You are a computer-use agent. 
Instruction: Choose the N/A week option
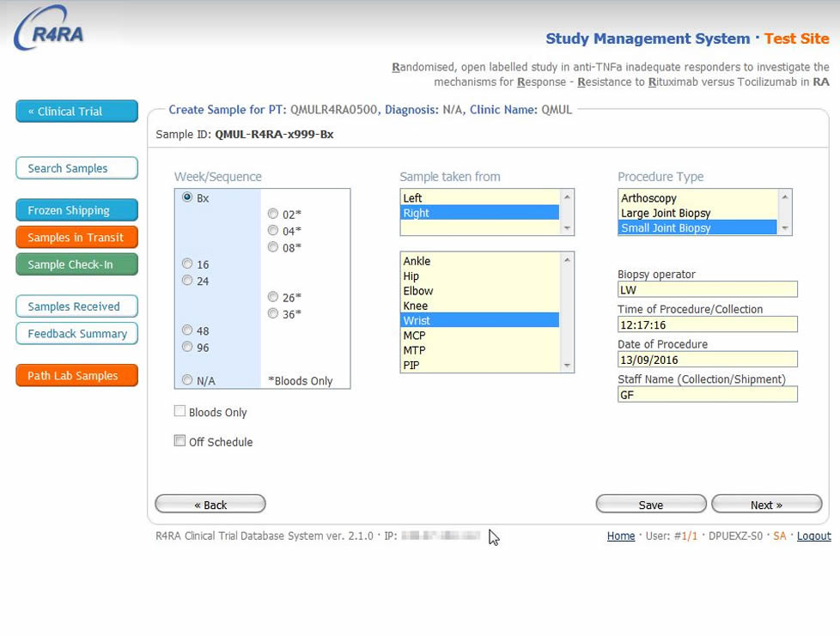click(187, 380)
